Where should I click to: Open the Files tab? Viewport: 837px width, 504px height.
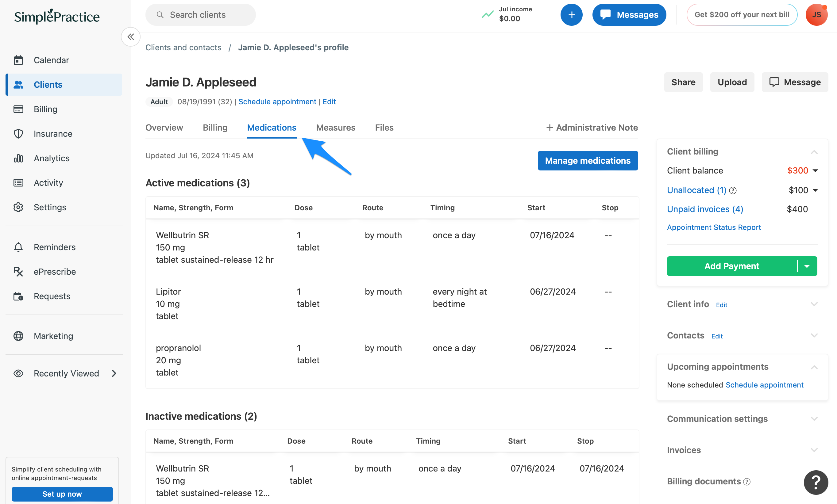(x=384, y=128)
